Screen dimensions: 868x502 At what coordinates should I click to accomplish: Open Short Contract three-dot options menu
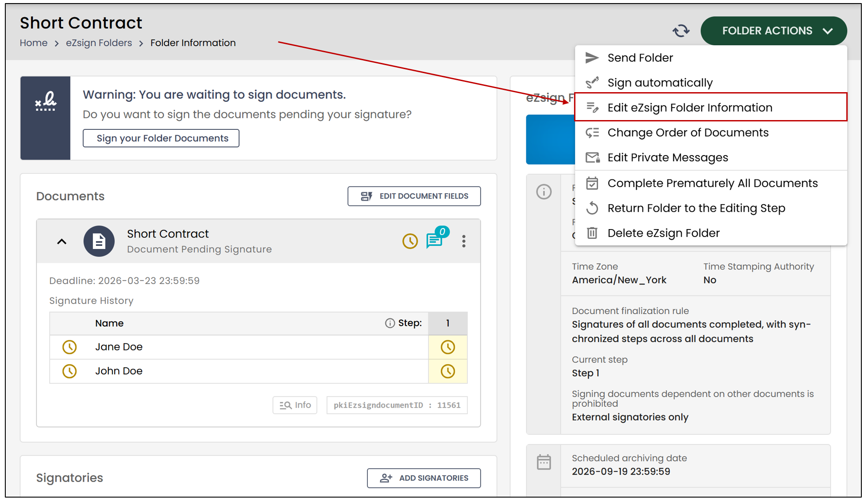click(463, 241)
